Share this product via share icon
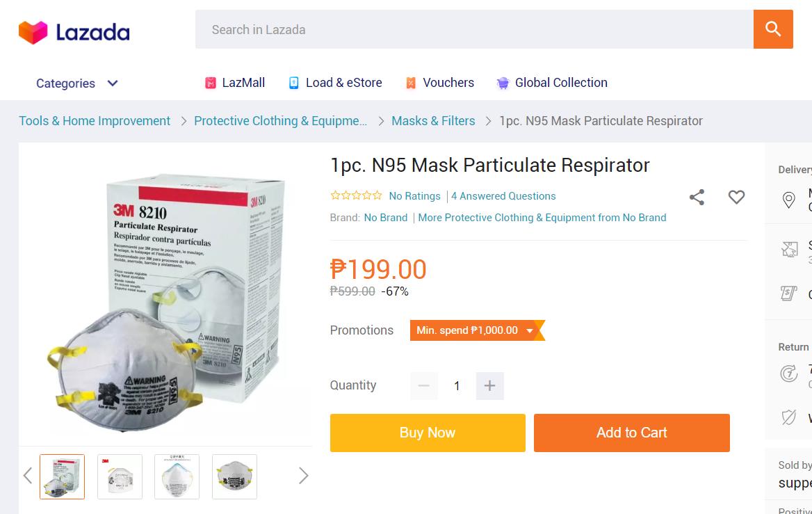The width and height of the screenshot is (812, 514). [x=697, y=197]
